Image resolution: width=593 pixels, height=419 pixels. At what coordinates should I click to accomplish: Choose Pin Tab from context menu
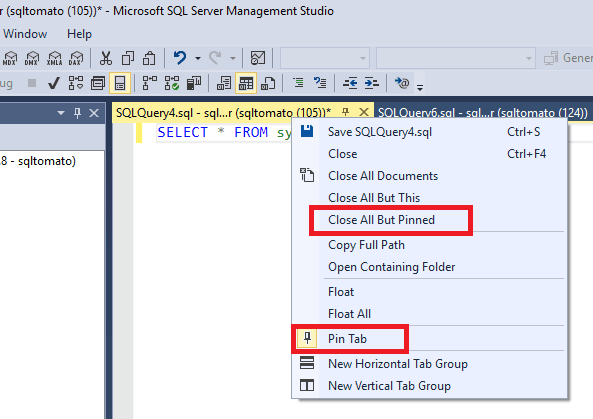(x=347, y=338)
